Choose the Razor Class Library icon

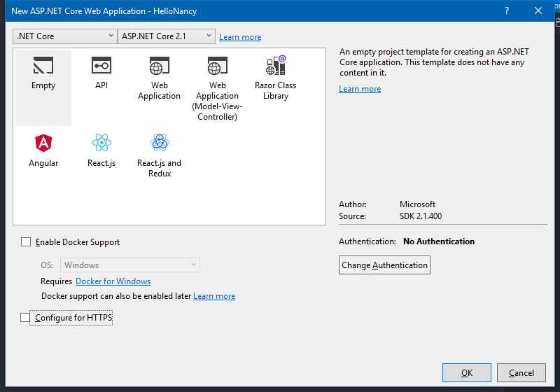pos(275,65)
